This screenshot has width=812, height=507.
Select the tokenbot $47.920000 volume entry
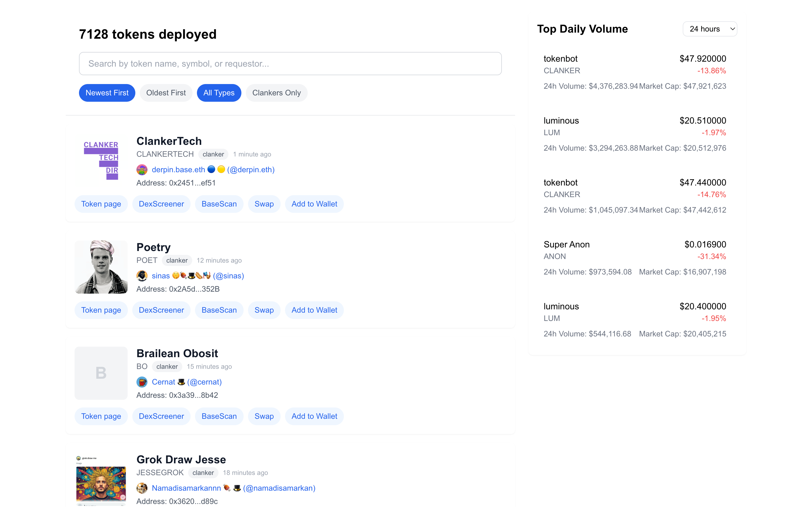634,72
